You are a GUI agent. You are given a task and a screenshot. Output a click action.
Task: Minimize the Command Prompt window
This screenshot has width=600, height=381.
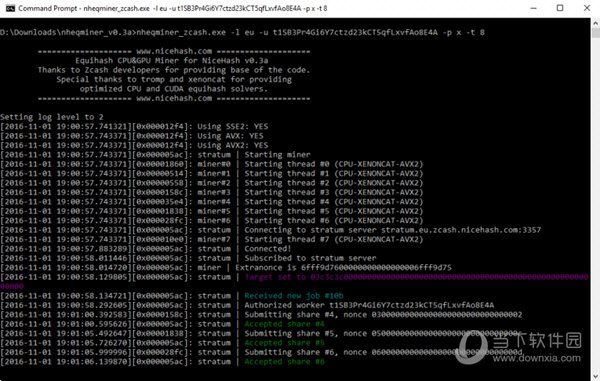[x=534, y=8]
